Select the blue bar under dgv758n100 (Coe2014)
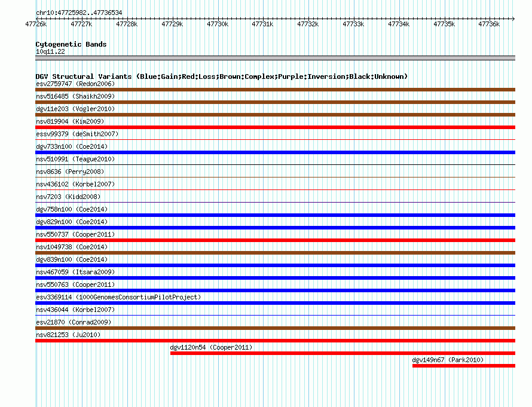The height and width of the screenshot is (407, 532). 275,215
